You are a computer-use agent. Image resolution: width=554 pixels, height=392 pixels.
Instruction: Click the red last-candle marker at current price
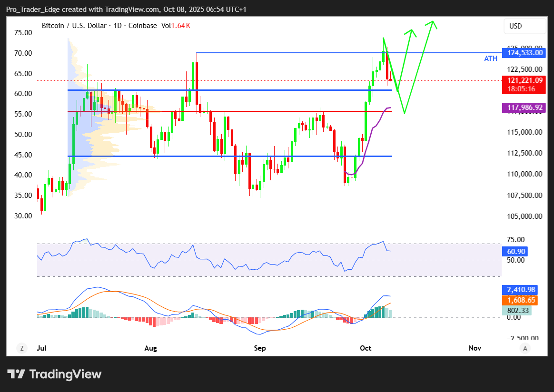coord(390,79)
